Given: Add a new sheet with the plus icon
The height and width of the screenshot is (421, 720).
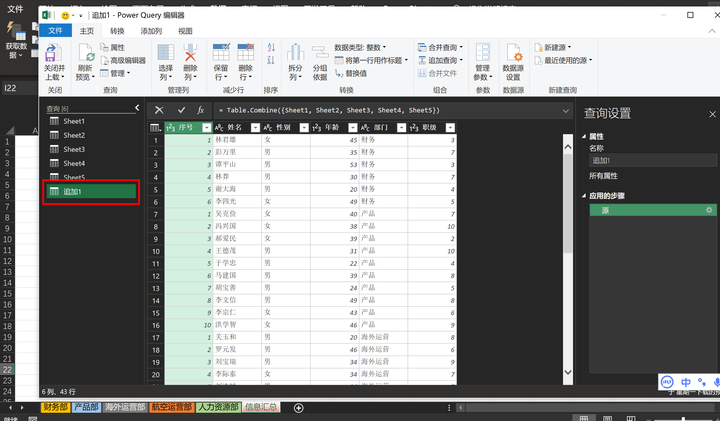Looking at the screenshot, I should pyautogui.click(x=298, y=408).
